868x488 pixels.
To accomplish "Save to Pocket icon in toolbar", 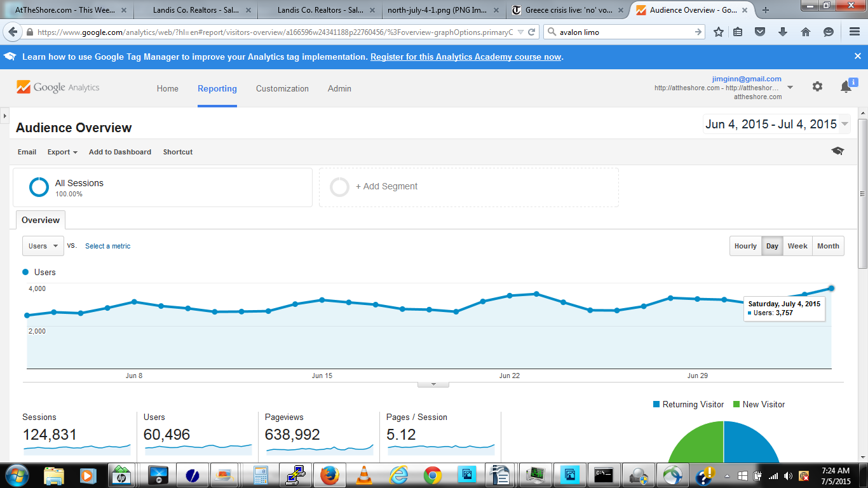I will click(x=760, y=32).
